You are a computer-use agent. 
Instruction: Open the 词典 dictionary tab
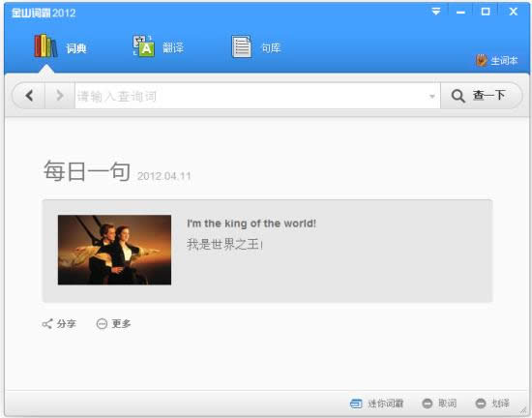(x=61, y=47)
